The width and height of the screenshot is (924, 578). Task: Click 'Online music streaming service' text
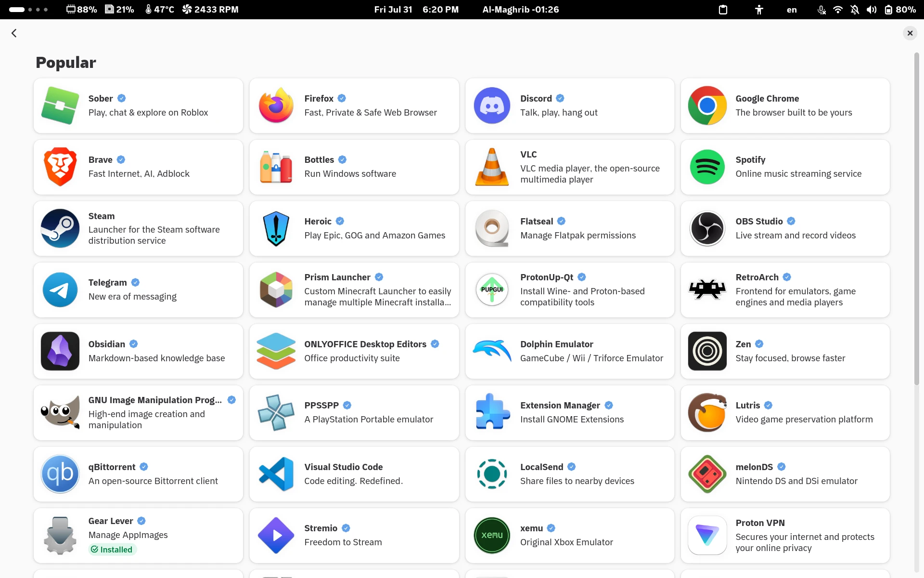coord(798,173)
